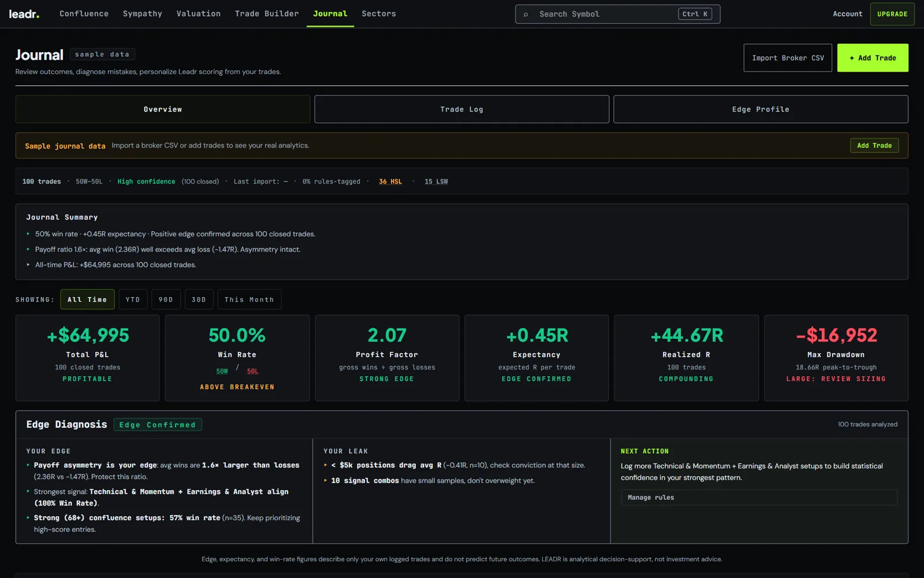
Task: Click the +44.67R Realized R value
Action: coord(687,335)
